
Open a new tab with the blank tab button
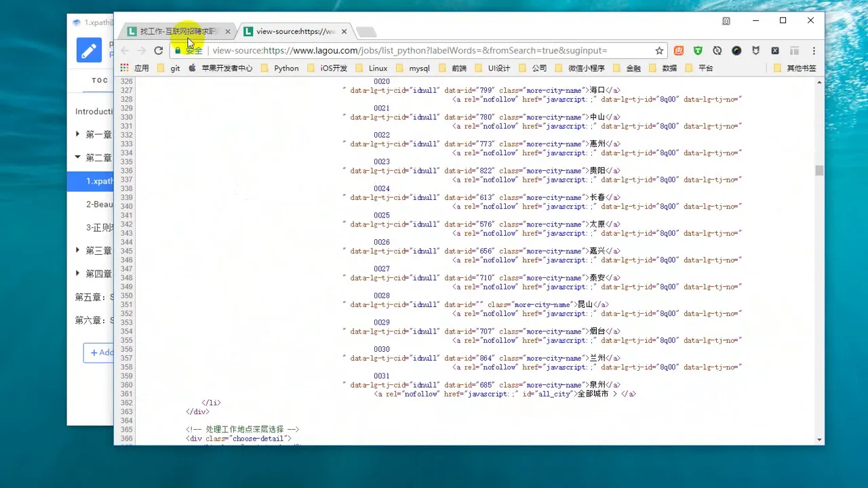click(x=366, y=32)
